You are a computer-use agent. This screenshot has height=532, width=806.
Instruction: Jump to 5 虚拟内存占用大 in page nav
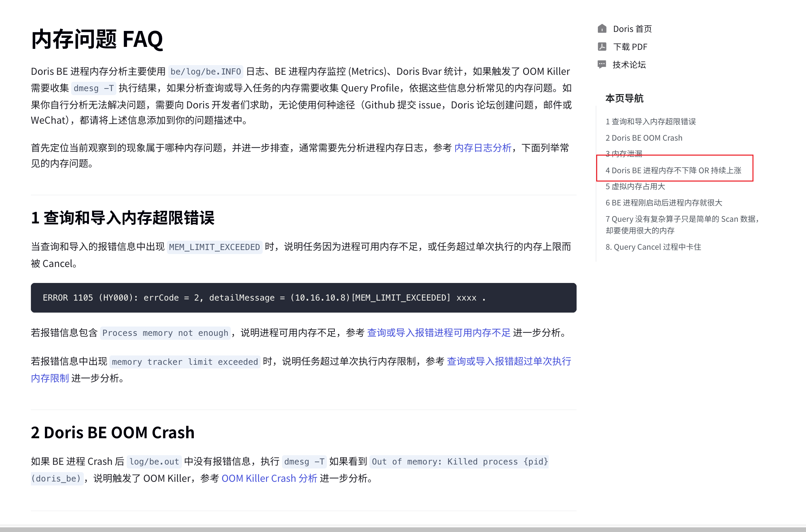[635, 186]
